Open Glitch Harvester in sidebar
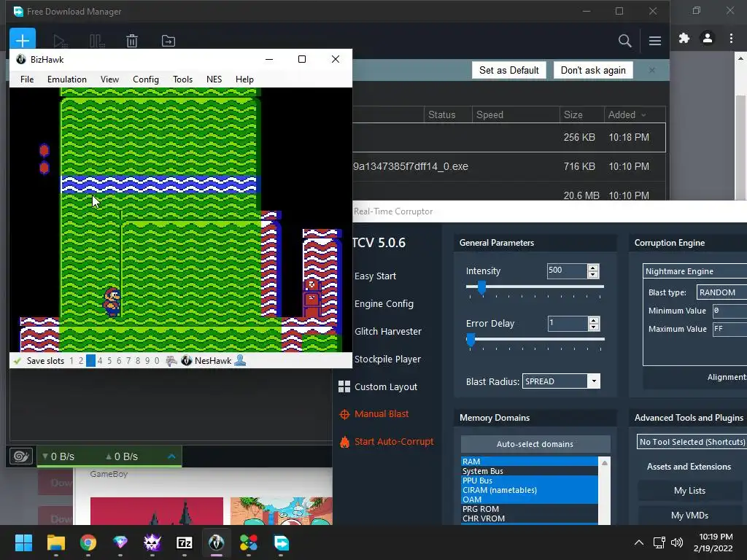Viewport: 747px width, 560px height. tap(388, 332)
